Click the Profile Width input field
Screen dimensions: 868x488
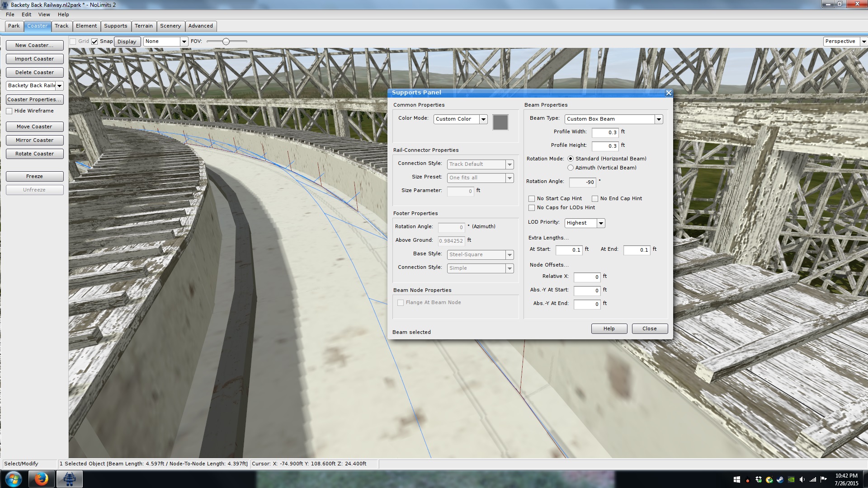604,132
